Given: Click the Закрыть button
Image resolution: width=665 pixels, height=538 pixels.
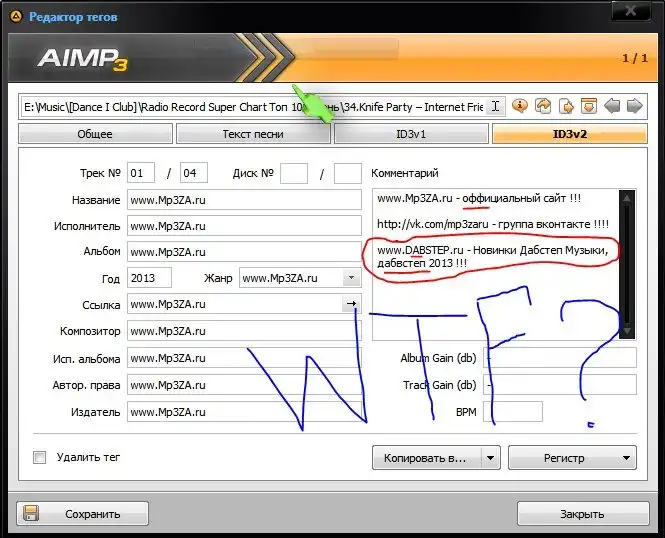Looking at the screenshot, I should (581, 514).
